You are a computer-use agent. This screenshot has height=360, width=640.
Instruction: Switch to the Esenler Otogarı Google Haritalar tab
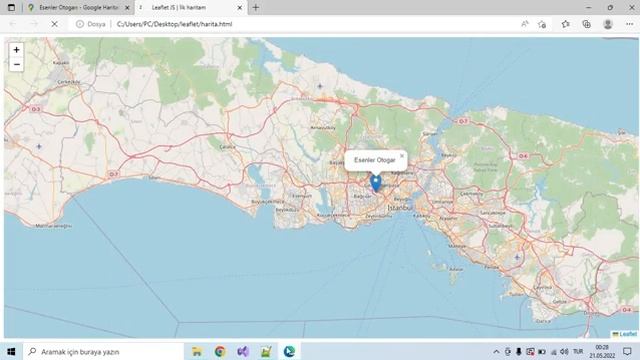tap(78, 7)
